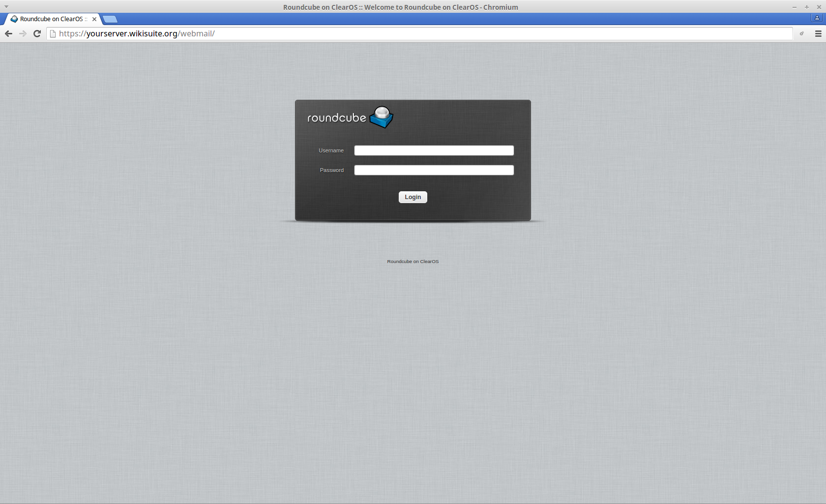Click the browser back arrow
The width and height of the screenshot is (826, 504).
(x=8, y=33)
